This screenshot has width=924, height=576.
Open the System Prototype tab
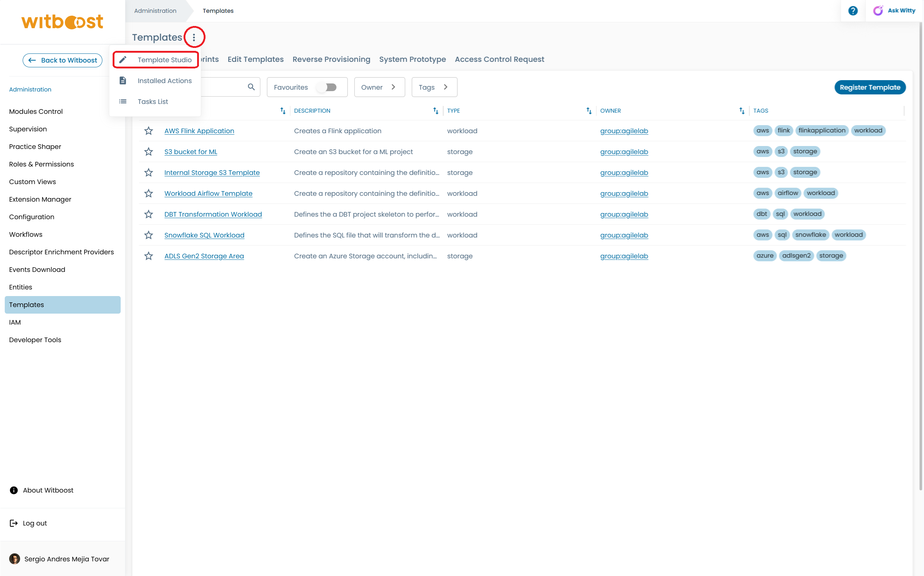click(x=412, y=59)
